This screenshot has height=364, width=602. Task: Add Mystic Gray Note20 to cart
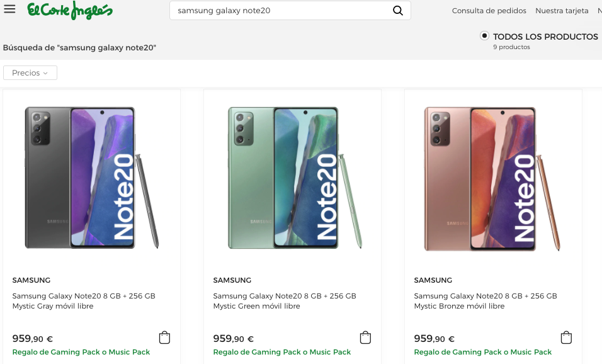tap(164, 338)
